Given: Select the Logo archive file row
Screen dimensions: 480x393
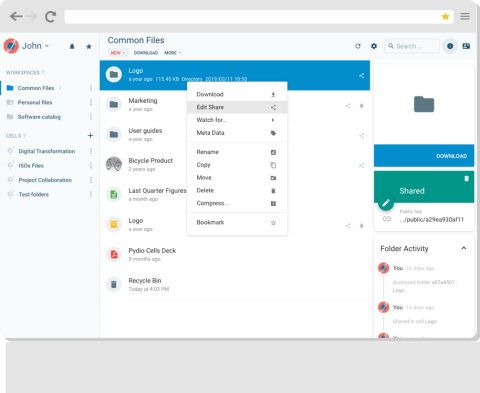Looking at the screenshot, I should pos(235,225).
